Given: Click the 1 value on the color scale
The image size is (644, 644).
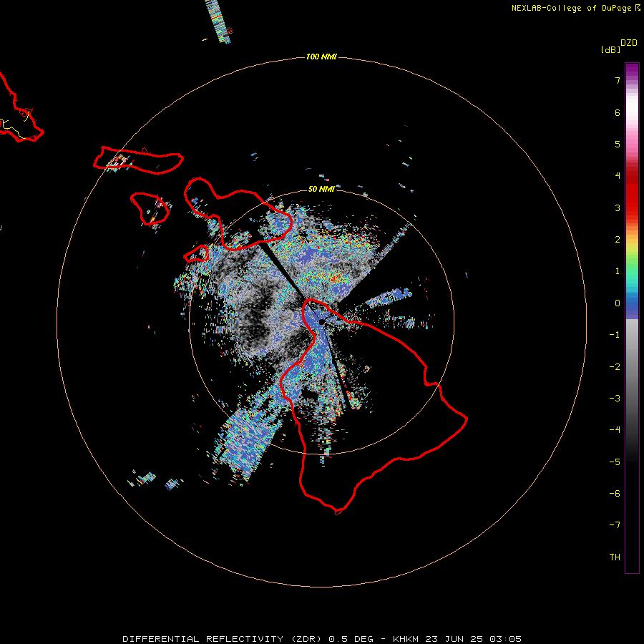Looking at the screenshot, I should (x=618, y=271).
